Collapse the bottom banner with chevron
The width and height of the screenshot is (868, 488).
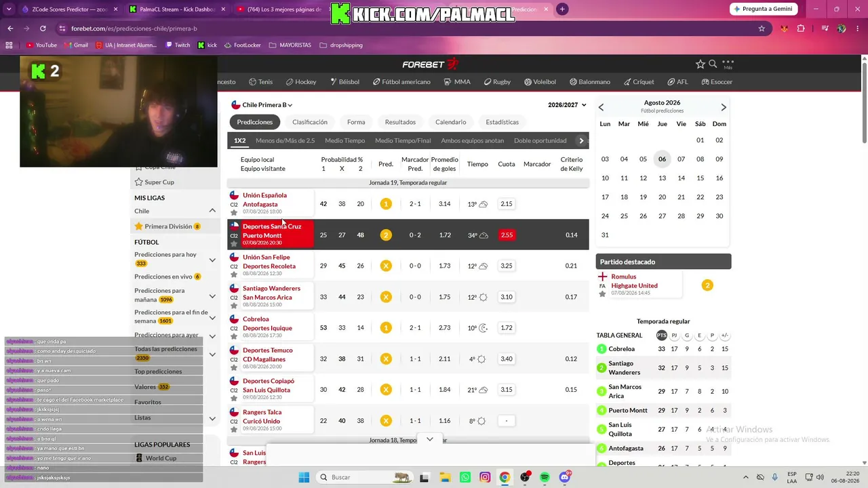pos(429,439)
